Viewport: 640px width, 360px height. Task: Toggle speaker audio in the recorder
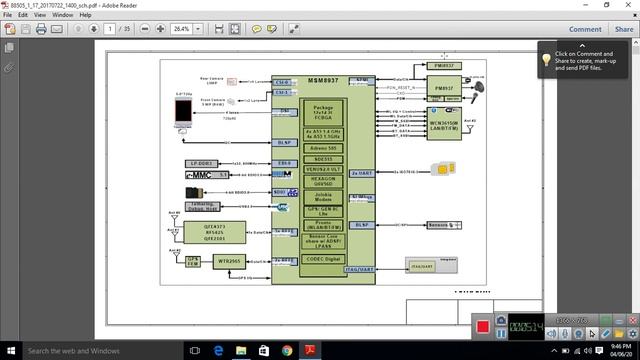point(551,334)
